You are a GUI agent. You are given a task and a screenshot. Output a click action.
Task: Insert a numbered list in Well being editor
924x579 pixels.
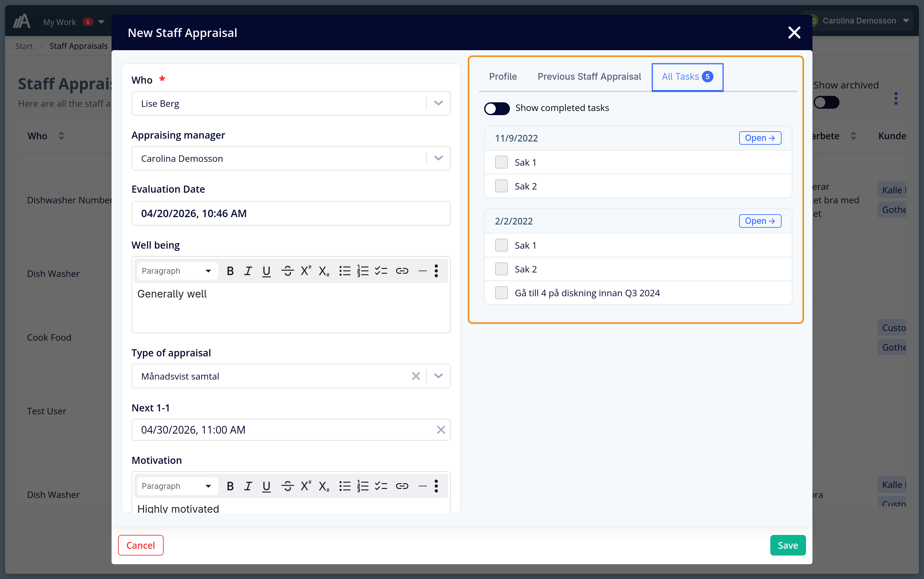[x=362, y=271]
